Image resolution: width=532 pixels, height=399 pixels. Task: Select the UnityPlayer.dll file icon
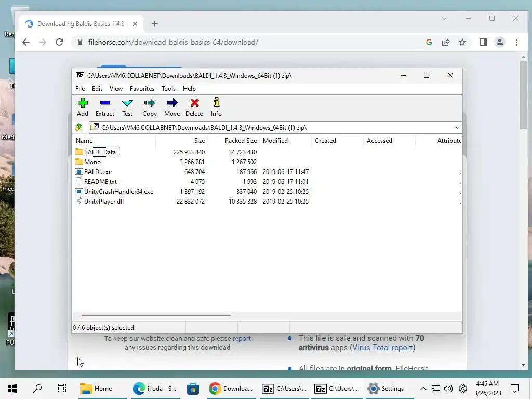click(x=79, y=201)
